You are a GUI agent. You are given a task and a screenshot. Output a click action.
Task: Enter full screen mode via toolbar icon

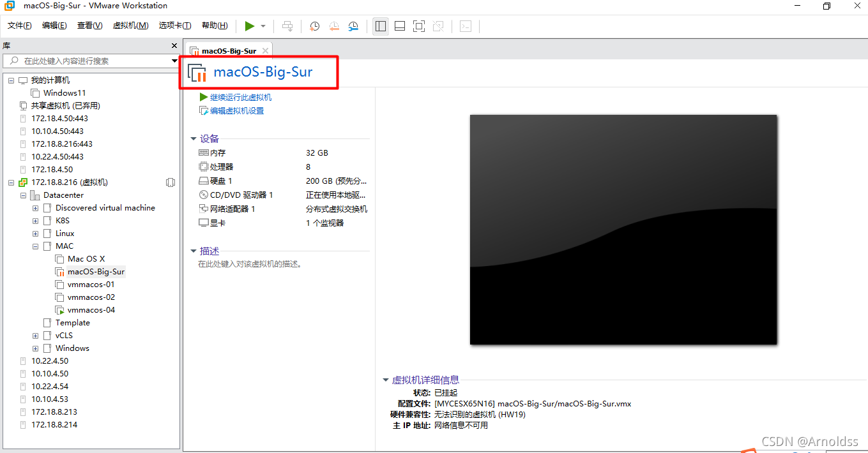[x=419, y=26]
